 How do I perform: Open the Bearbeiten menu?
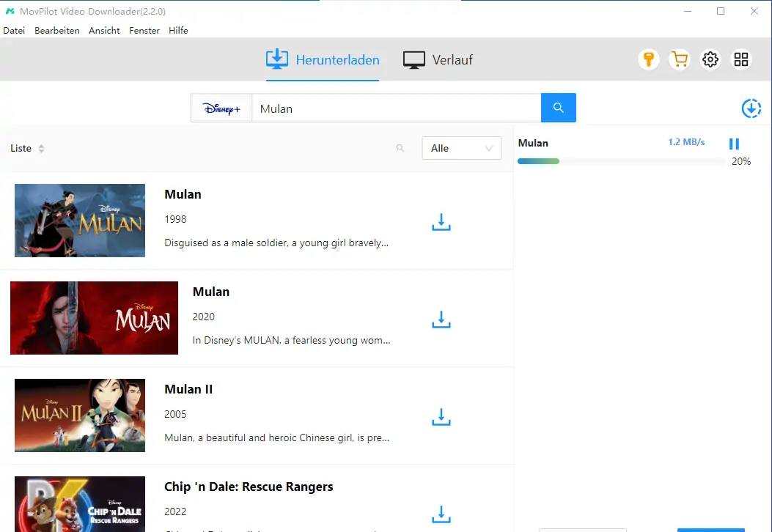point(57,31)
